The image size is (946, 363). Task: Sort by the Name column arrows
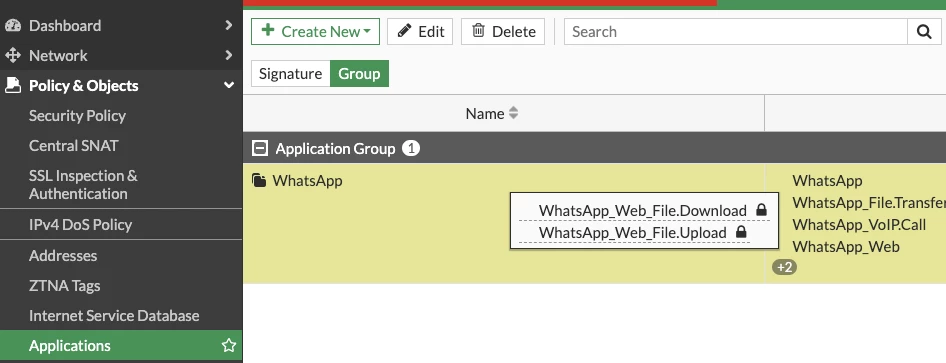click(x=513, y=113)
